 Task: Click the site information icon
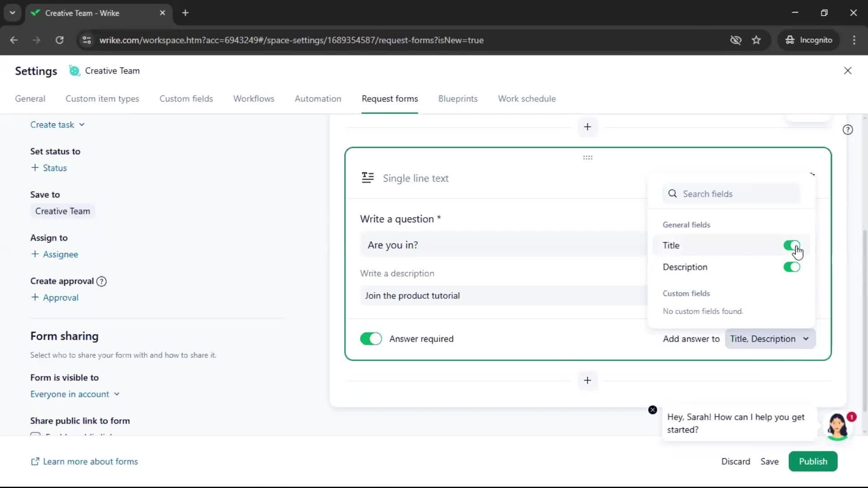click(x=87, y=40)
